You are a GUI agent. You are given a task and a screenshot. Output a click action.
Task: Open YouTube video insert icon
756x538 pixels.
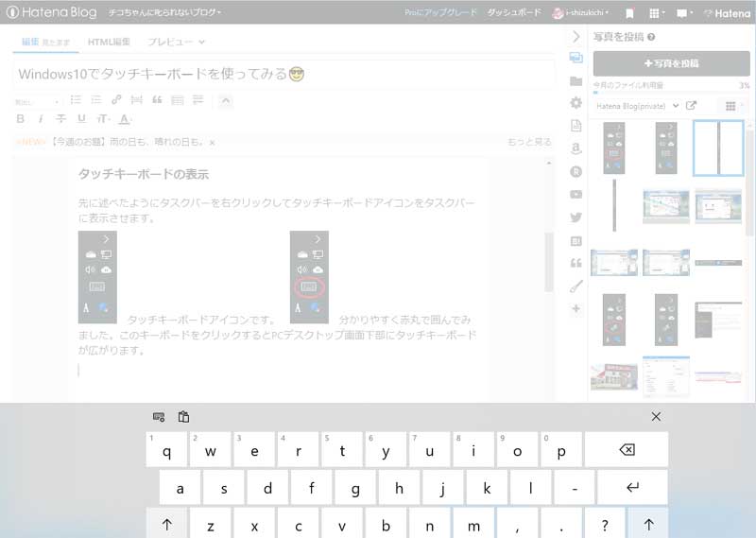point(576,194)
